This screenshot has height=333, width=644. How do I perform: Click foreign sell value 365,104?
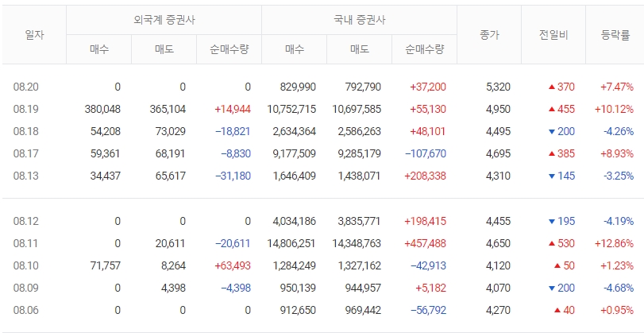(168, 109)
